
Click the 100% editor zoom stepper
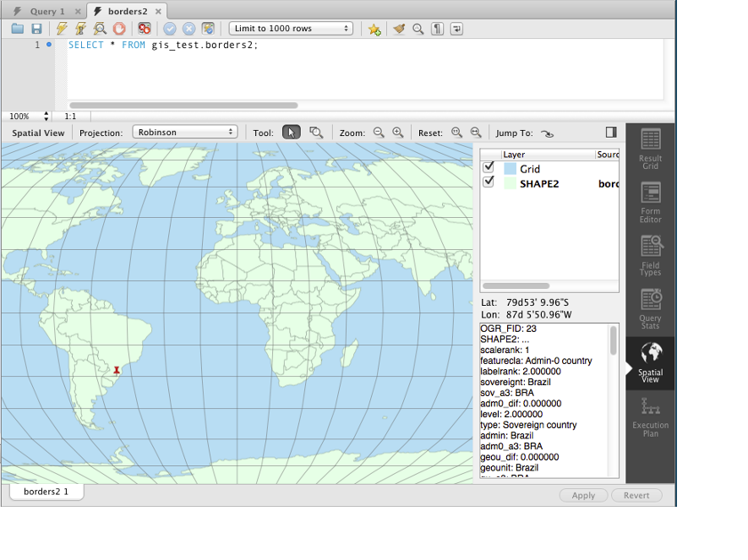46,117
